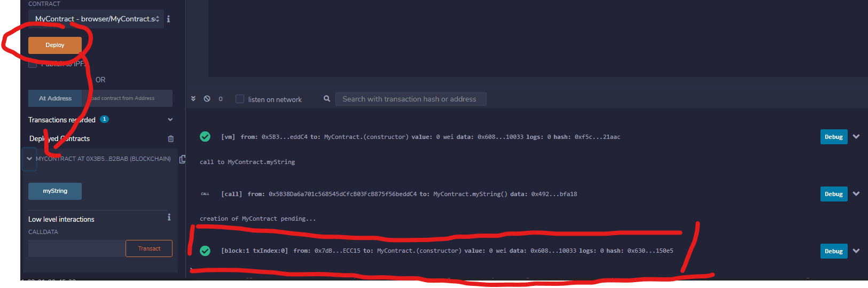This screenshot has width=868, height=288.
Task: Click the block:1 transaction success check icon
Action: (x=205, y=251)
